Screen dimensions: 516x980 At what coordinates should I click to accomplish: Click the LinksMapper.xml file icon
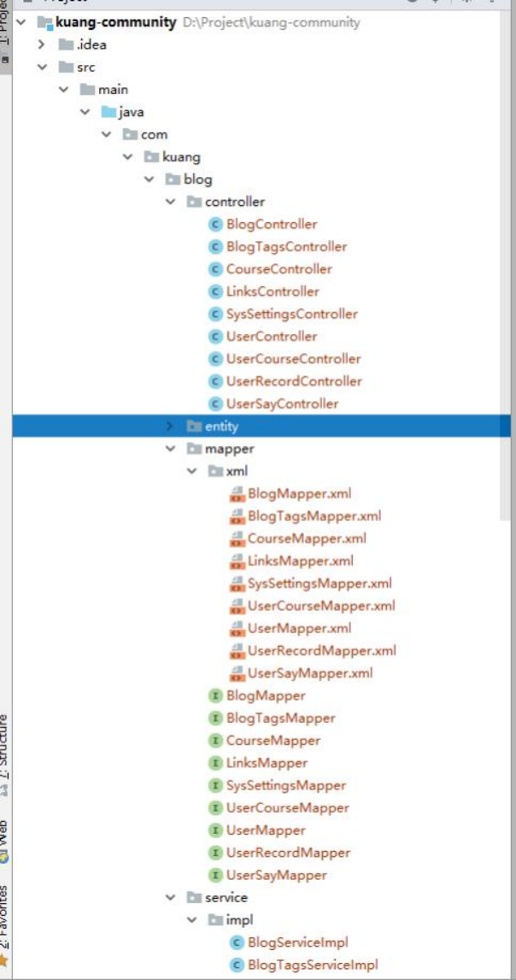[237, 561]
